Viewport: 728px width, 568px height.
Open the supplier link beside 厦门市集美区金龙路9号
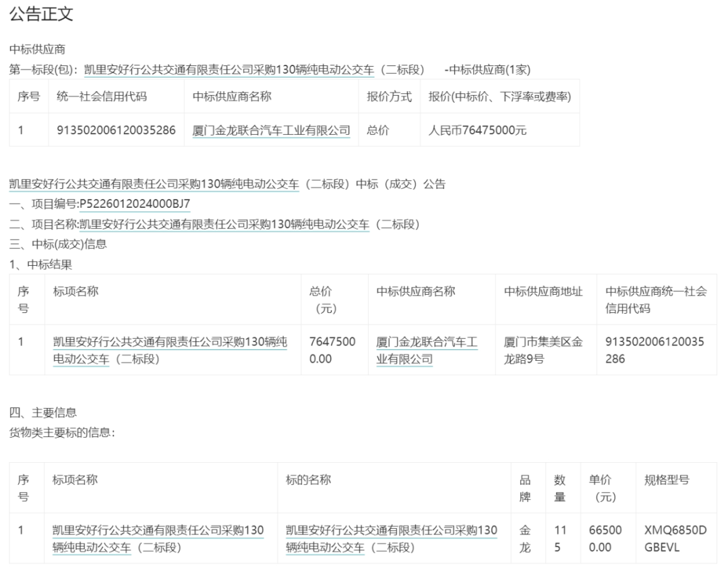pyautogui.click(x=427, y=351)
